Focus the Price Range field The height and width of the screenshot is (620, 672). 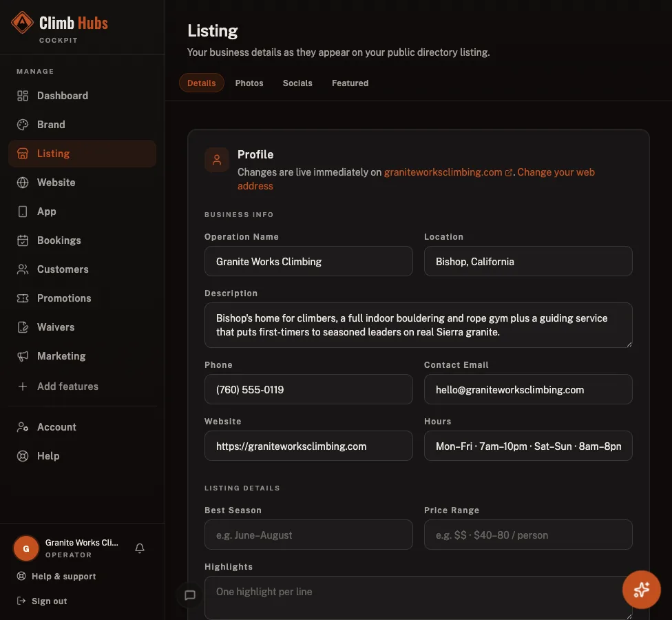tap(528, 535)
